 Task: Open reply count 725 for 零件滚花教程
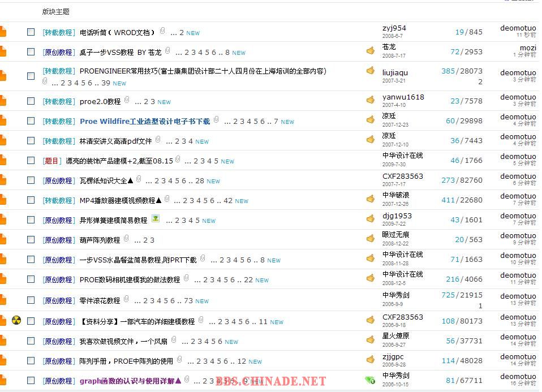tap(448, 295)
